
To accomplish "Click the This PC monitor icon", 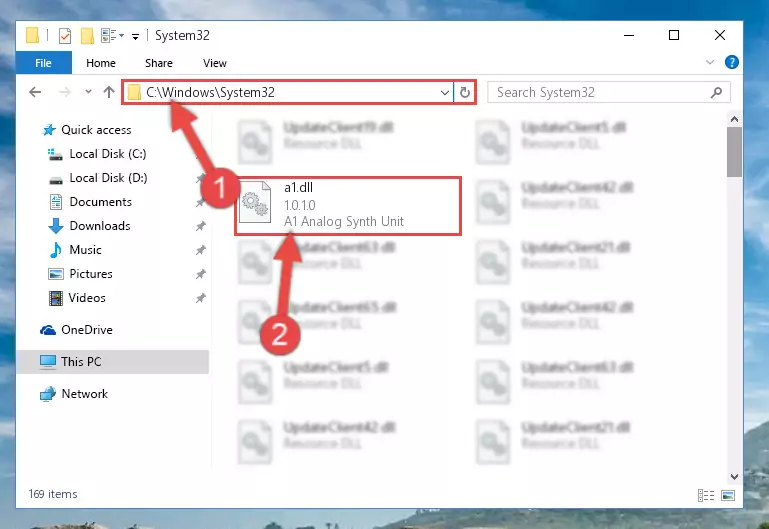I will (48, 362).
